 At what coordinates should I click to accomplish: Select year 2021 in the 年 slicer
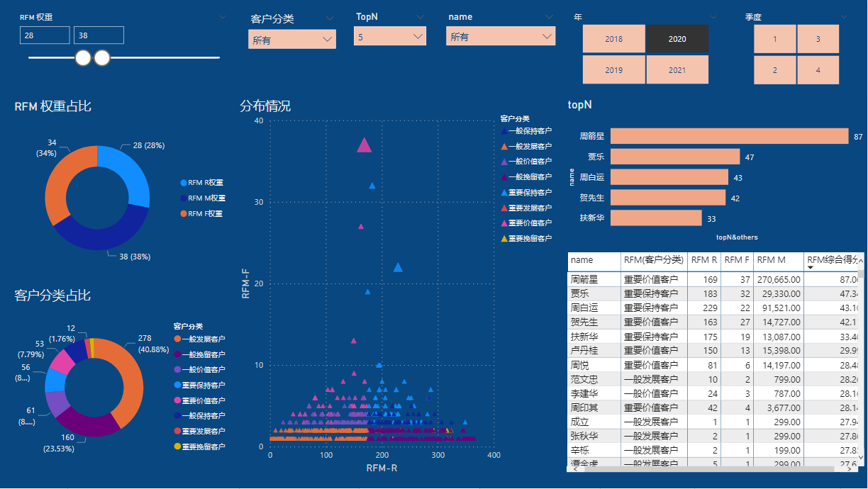pyautogui.click(x=677, y=69)
